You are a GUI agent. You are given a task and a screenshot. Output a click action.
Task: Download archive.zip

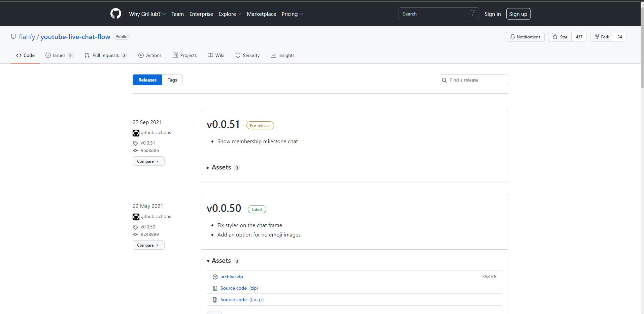coord(232,277)
